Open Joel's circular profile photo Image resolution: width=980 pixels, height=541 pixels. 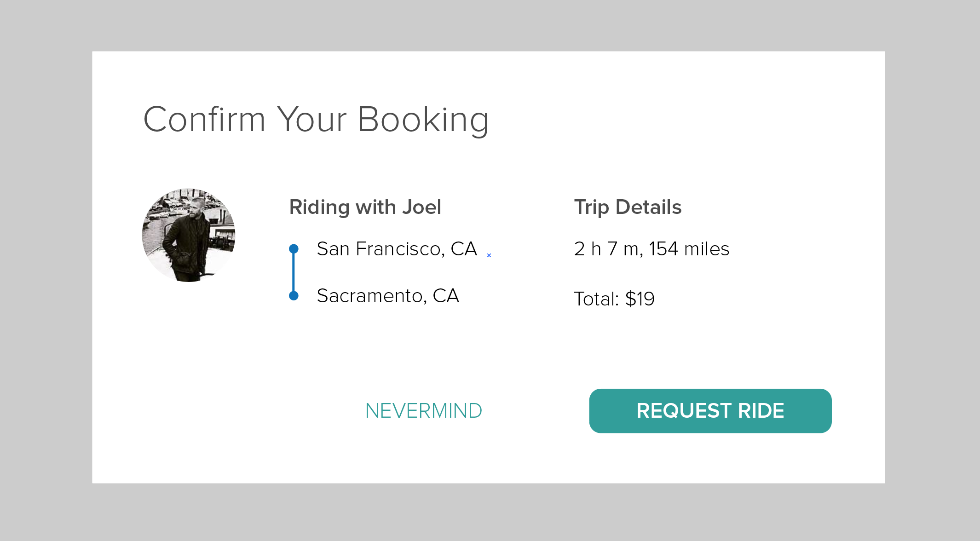pyautogui.click(x=189, y=235)
